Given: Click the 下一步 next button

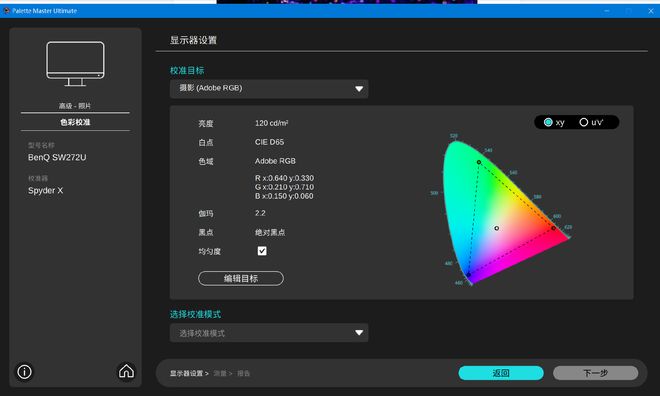Looking at the screenshot, I should tap(596, 373).
